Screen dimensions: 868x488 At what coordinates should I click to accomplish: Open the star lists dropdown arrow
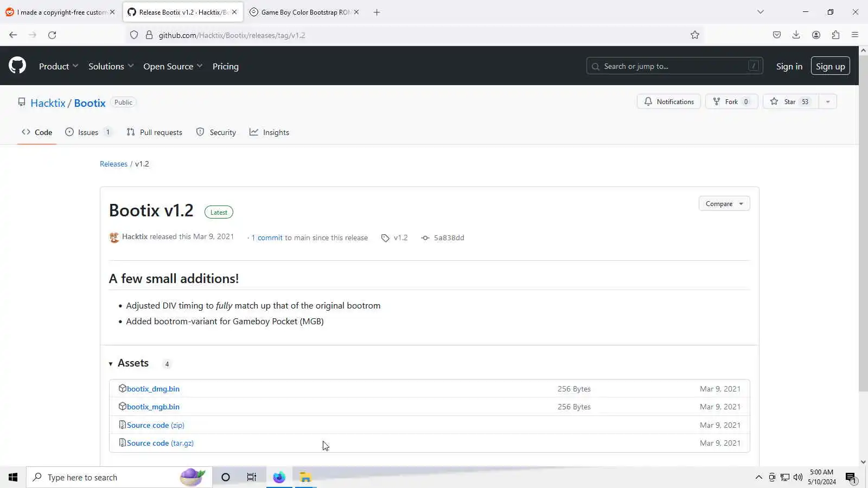(x=828, y=101)
